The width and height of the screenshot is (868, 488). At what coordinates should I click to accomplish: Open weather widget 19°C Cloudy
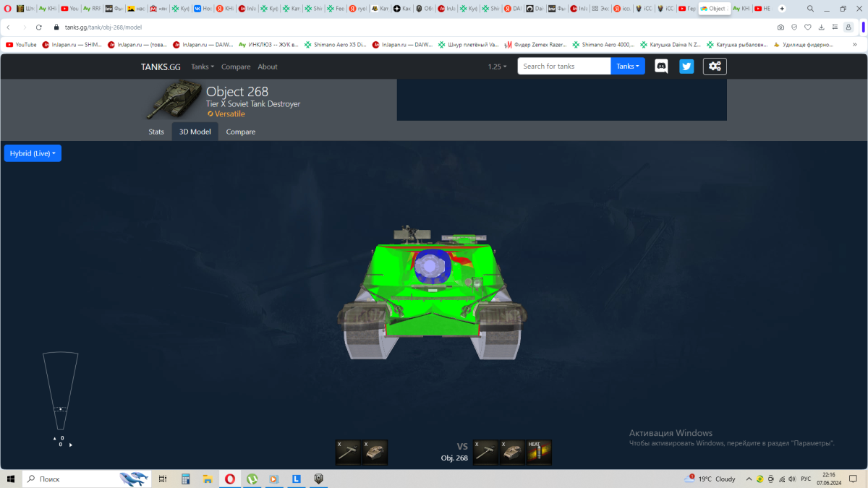pyautogui.click(x=710, y=479)
